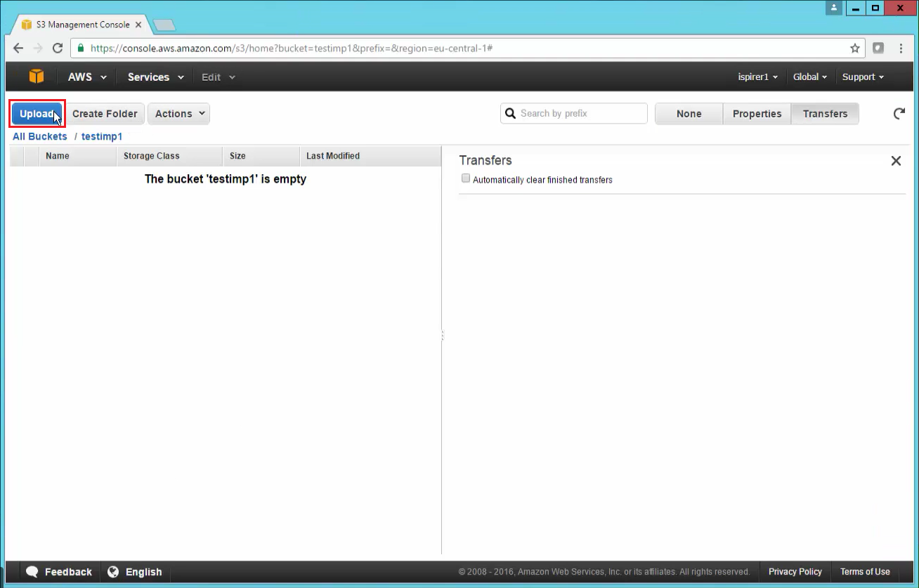919x588 pixels.
Task: Open the Actions dropdown
Action: [x=179, y=114]
